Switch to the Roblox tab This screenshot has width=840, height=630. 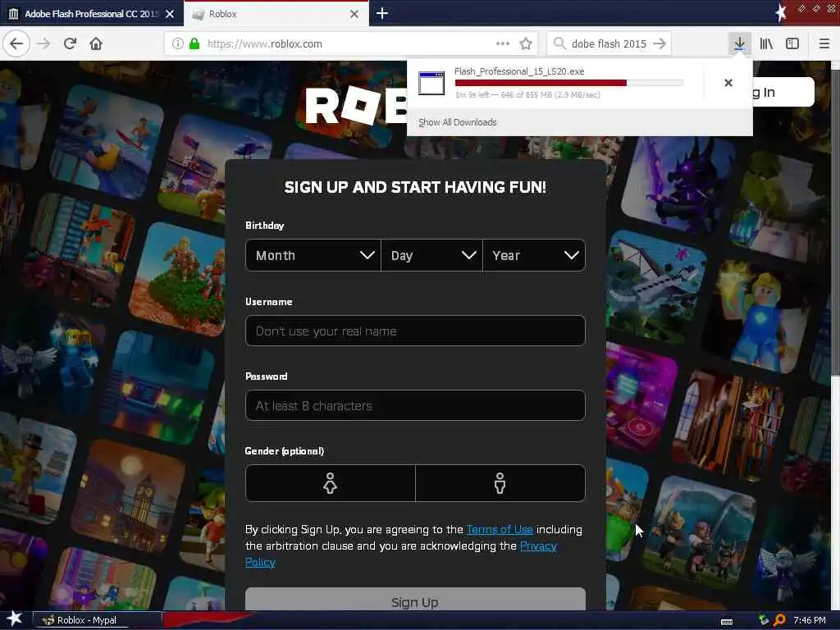(276, 14)
